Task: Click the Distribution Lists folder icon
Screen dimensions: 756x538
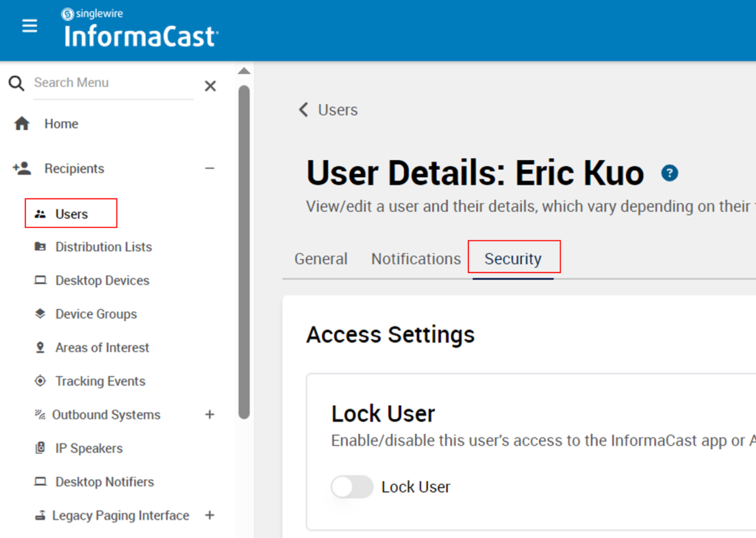Action: [x=41, y=246]
